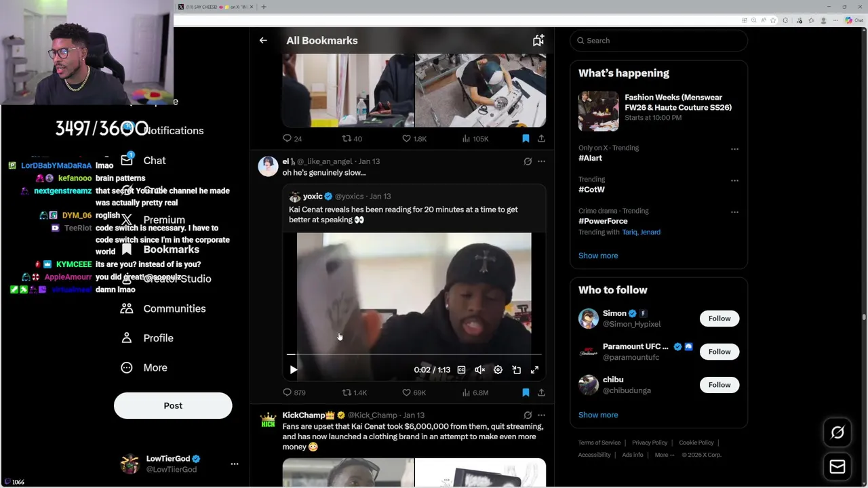Open video playback settings gear
The height and width of the screenshot is (488, 868).
click(x=498, y=369)
